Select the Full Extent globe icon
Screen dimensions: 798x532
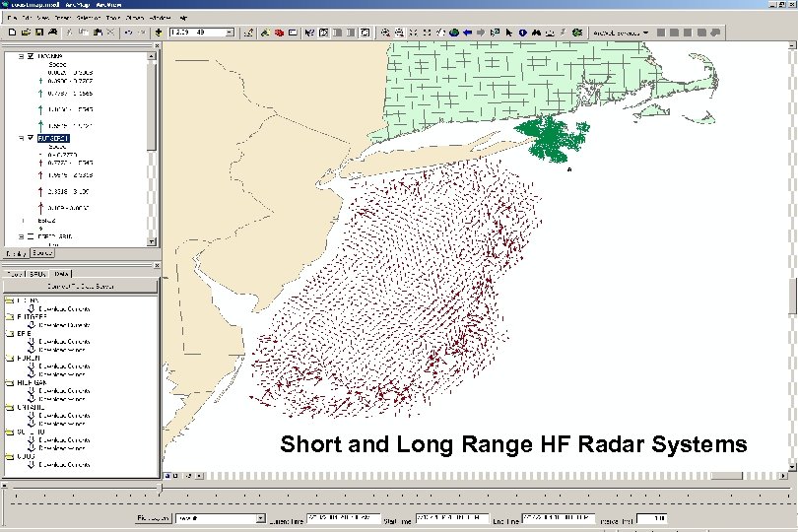(454, 33)
